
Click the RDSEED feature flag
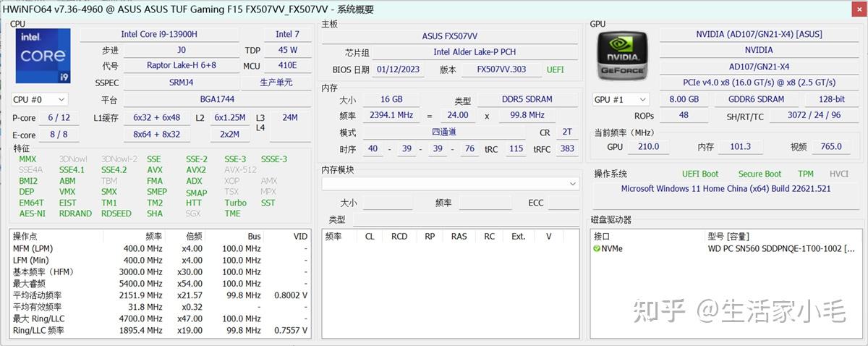[x=116, y=214]
